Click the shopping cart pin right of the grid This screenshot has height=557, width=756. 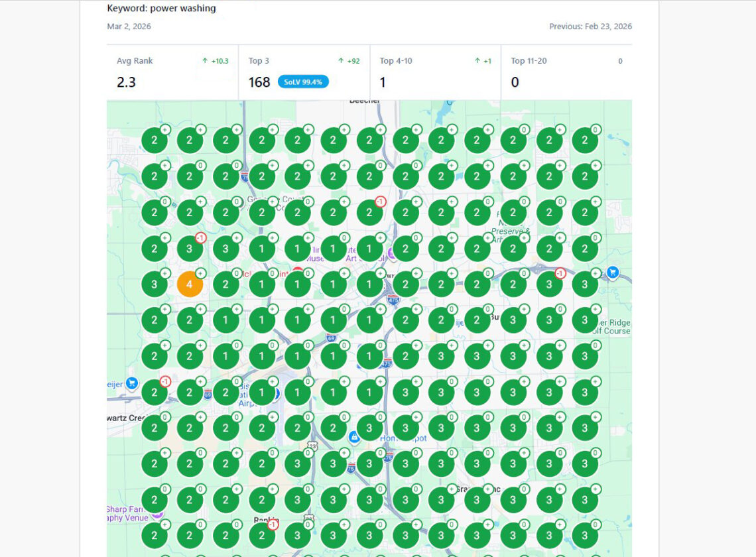click(x=613, y=272)
